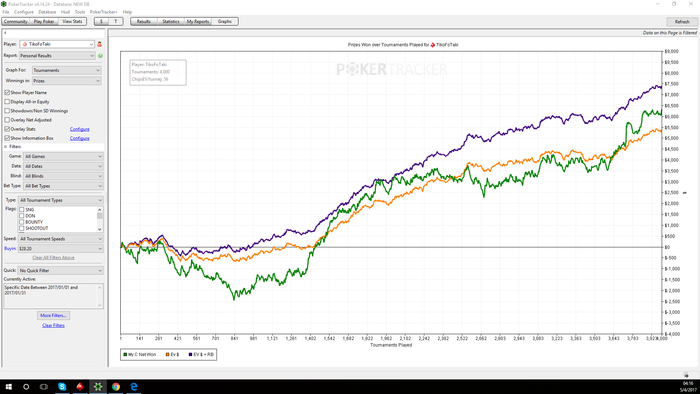700x394 pixels.
Task: Check the SHOOTOUT flag
Action: tap(21, 228)
